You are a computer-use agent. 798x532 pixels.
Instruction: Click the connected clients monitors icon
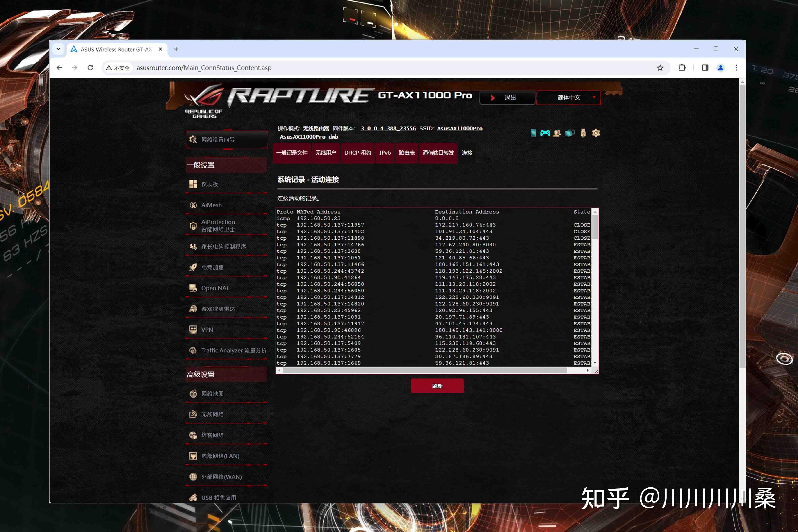pyautogui.click(x=570, y=133)
